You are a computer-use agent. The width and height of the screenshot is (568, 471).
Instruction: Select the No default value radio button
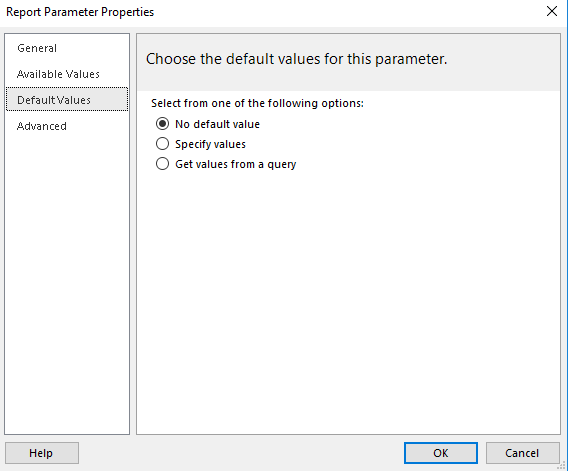pos(162,124)
